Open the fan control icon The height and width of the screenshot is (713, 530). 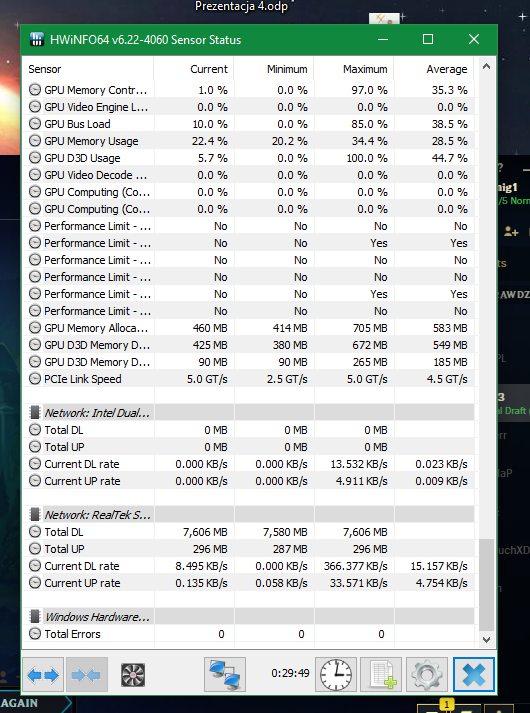tap(133, 675)
